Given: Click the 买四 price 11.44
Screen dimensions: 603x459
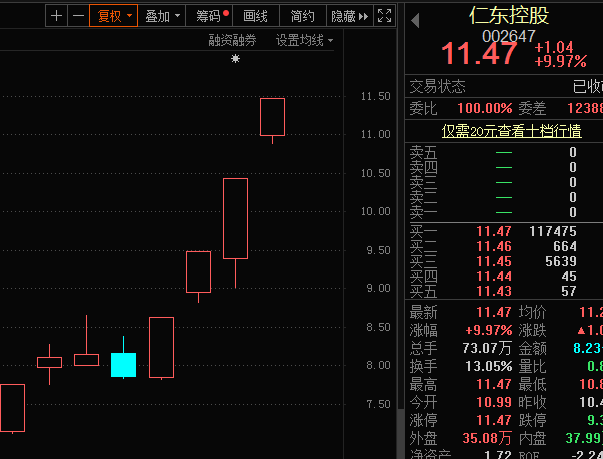Looking at the screenshot, I should tap(494, 276).
